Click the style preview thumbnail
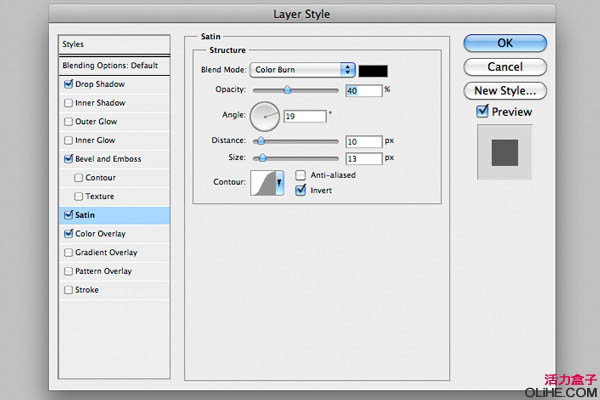The height and width of the screenshot is (400, 600). coord(505,152)
